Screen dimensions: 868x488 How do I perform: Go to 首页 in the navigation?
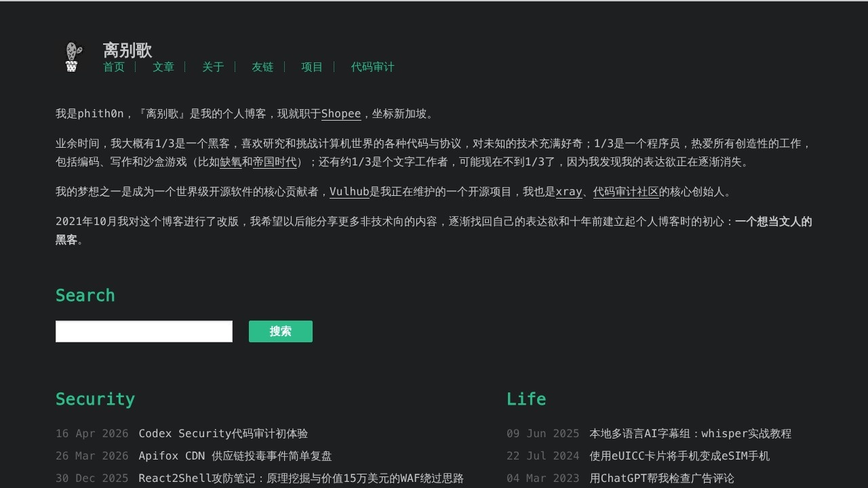pos(114,66)
